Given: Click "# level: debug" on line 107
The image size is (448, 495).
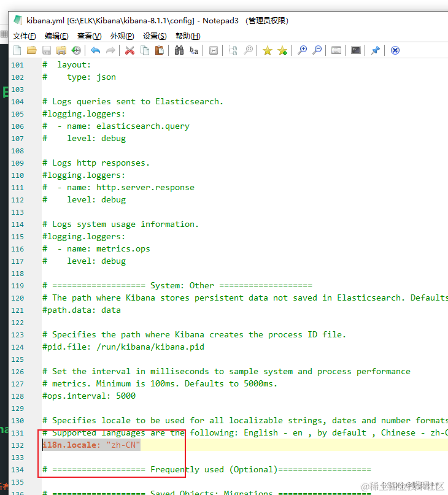Looking at the screenshot, I should point(84,138).
